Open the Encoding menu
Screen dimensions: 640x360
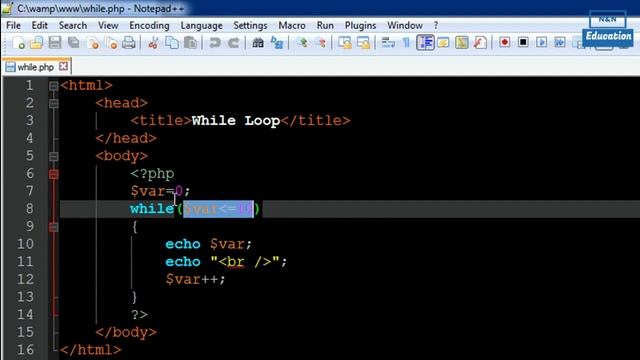pos(149,25)
